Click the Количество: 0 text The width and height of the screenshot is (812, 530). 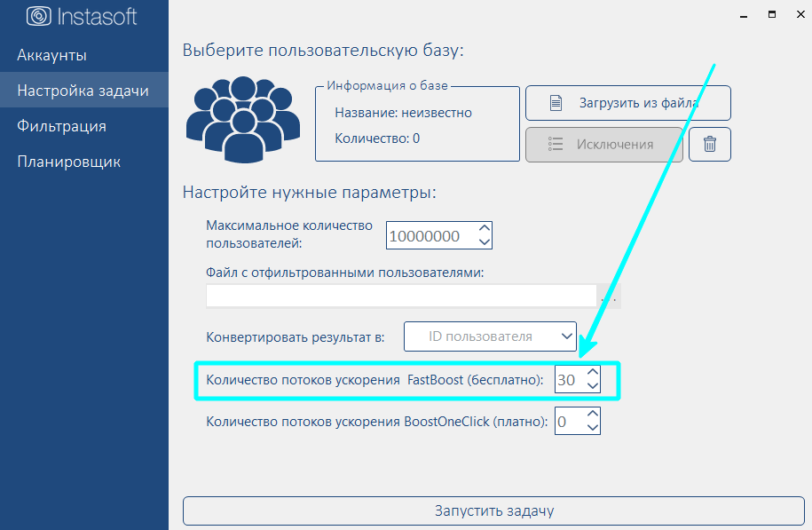[x=377, y=138]
